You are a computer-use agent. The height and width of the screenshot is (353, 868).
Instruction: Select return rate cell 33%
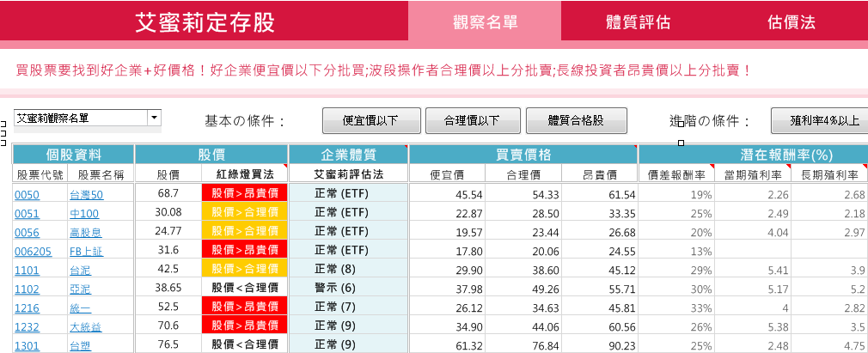(x=676, y=307)
